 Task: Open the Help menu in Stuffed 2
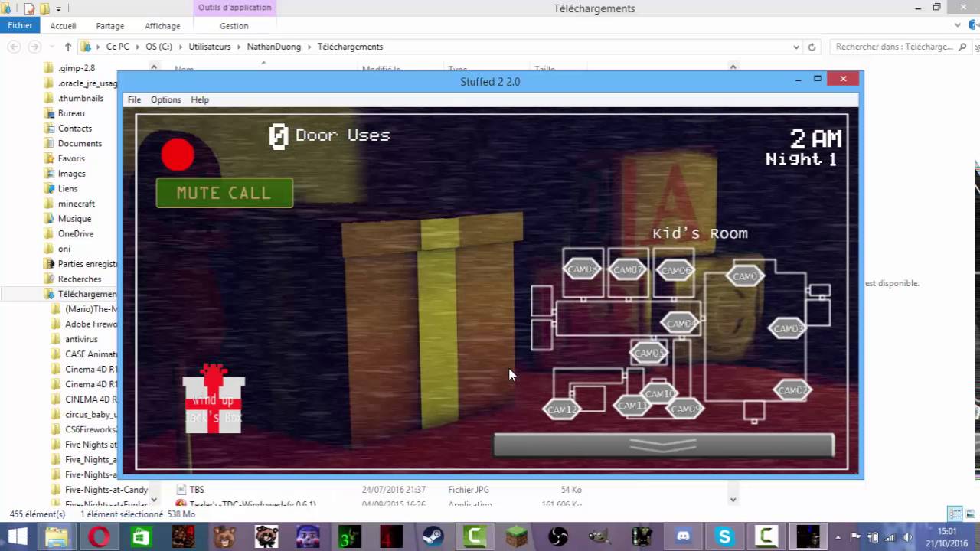tap(200, 99)
